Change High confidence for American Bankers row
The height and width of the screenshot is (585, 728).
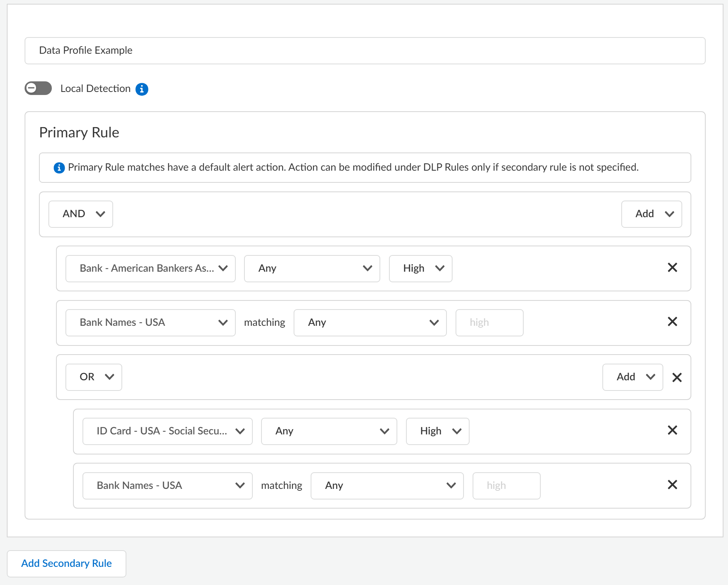tap(420, 268)
